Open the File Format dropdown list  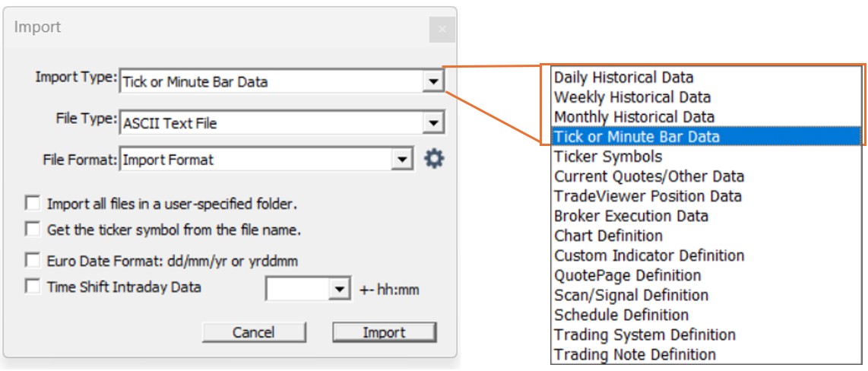[x=401, y=160]
